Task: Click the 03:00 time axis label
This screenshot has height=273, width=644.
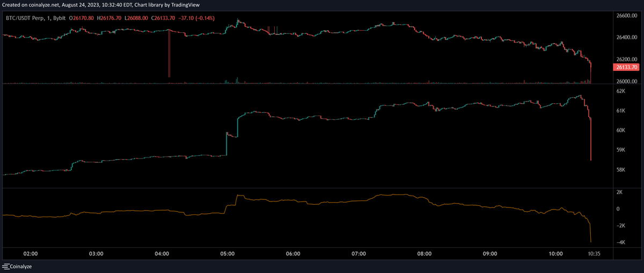Action: [96, 254]
